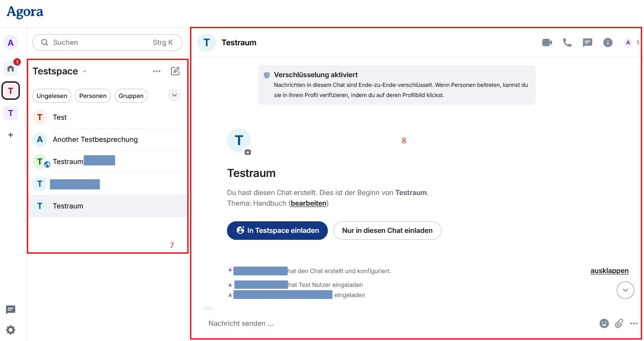Screen dimensions: 644x341
Task: Open the threads panel
Action: click(588, 42)
